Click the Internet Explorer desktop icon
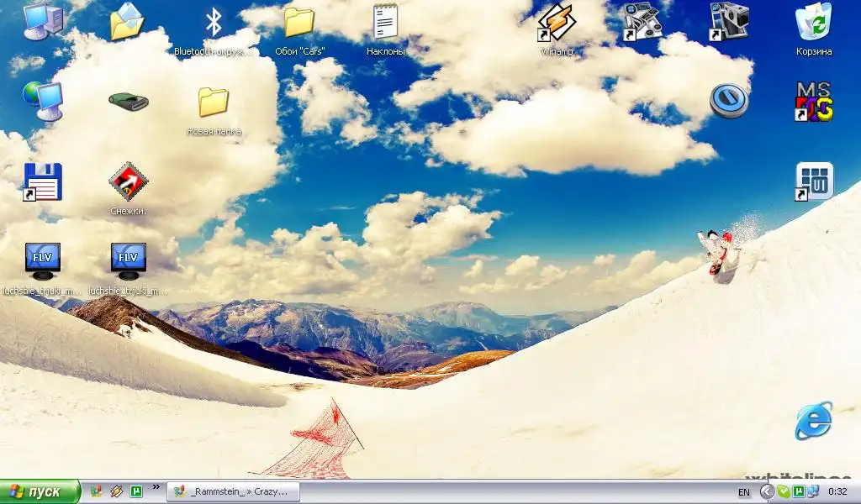Viewport: 861px width, 504px height. pyautogui.click(x=813, y=421)
